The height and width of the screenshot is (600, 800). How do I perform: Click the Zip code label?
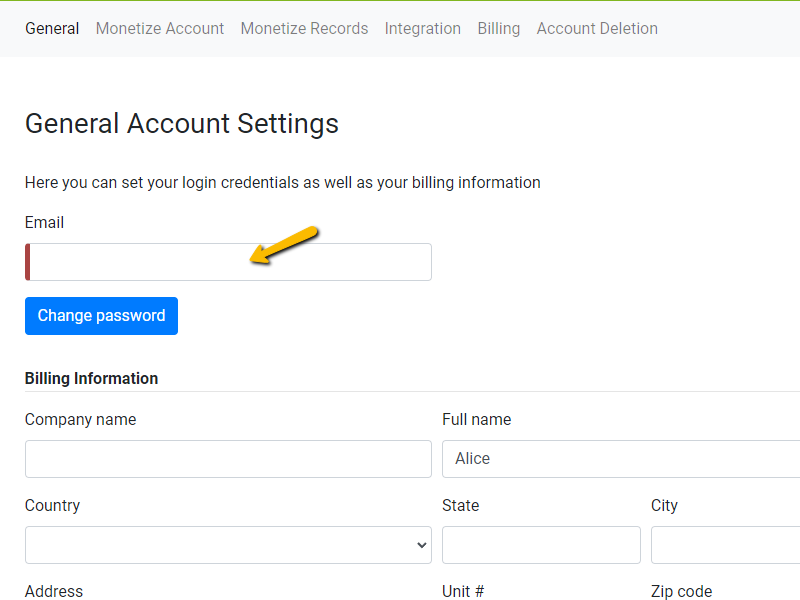[681, 591]
